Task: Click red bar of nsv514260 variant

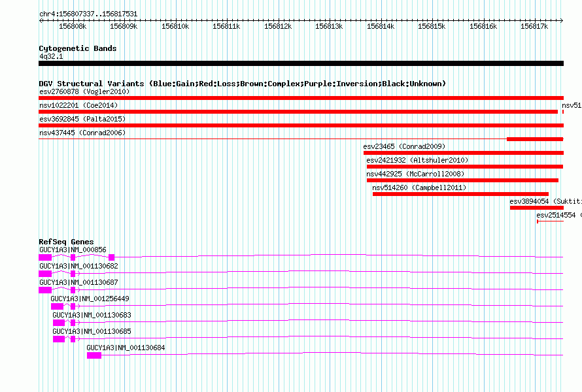Action: (460, 194)
